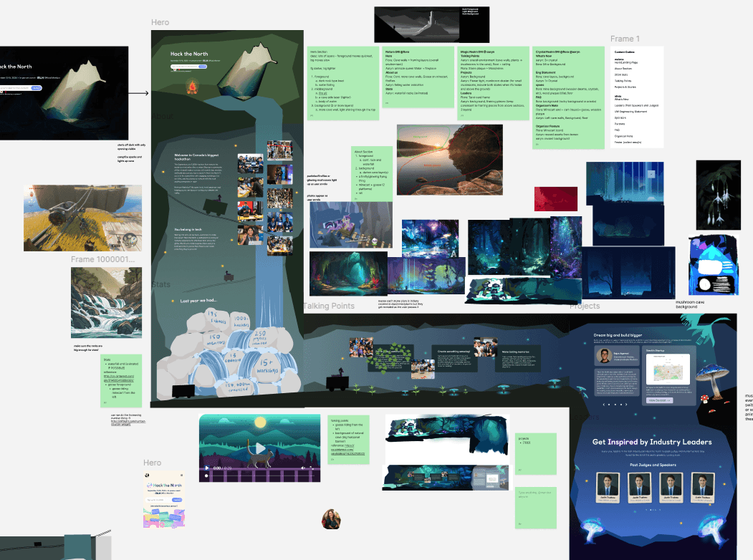Open the pinterest link in Stats sticky note
The image size is (753, 560).
click(119, 377)
